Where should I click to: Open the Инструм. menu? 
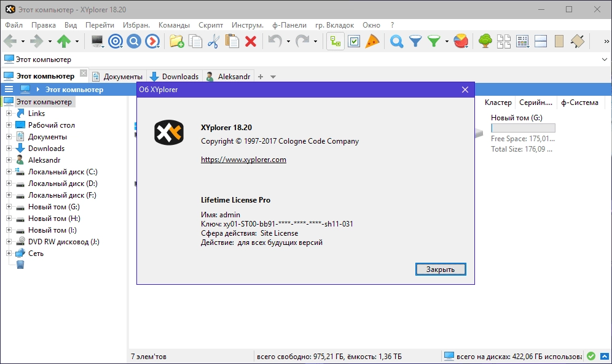[x=248, y=25]
